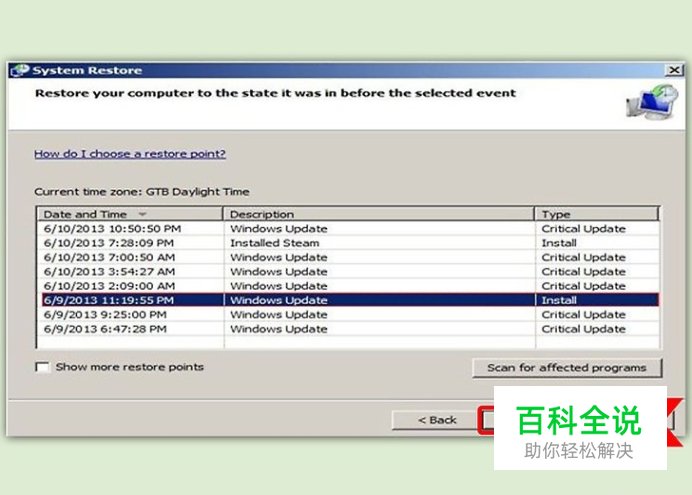The width and height of the screenshot is (692, 495).
Task: Click 'Windows Update' in the 9:25:00 PM row
Action: [x=278, y=315]
